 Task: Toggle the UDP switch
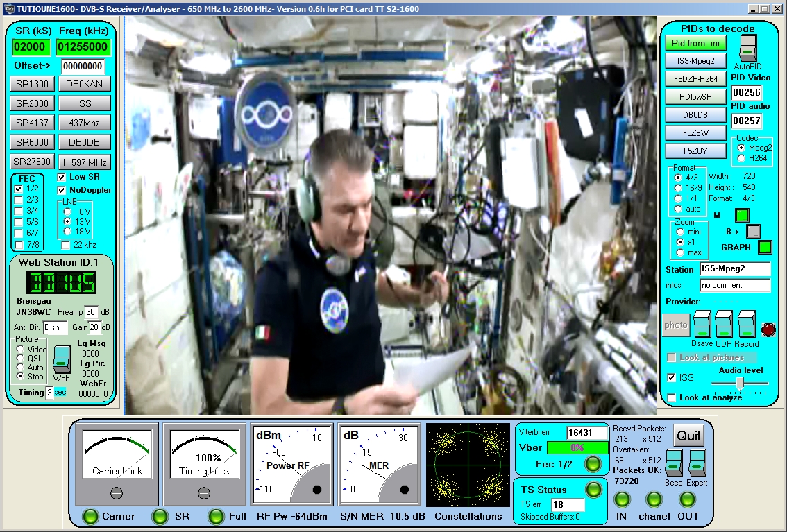[724, 324]
